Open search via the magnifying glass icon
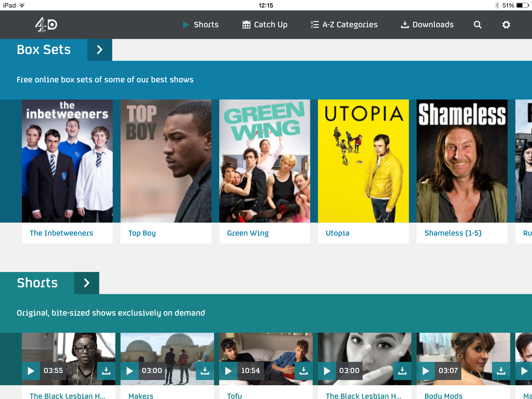Viewport: 532px width, 399px height. (x=477, y=25)
